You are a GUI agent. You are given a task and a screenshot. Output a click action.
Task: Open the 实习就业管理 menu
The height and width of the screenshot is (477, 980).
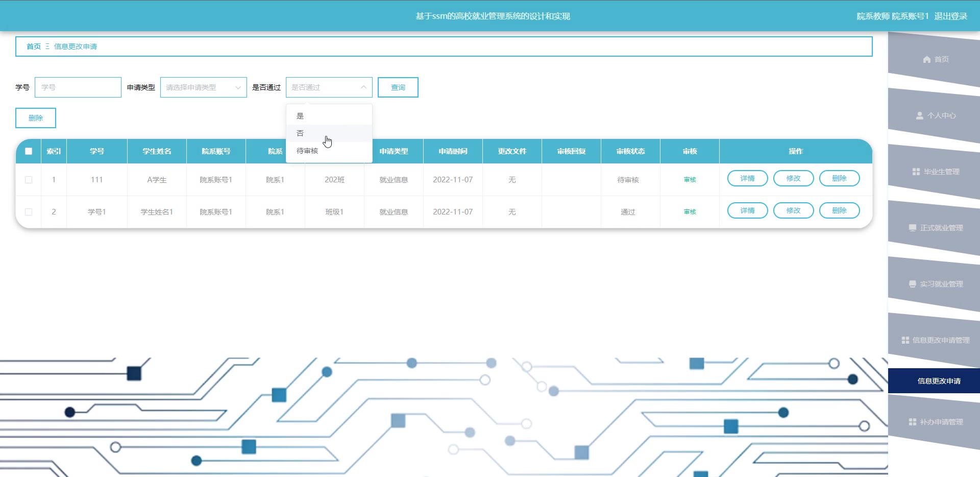pos(935,284)
